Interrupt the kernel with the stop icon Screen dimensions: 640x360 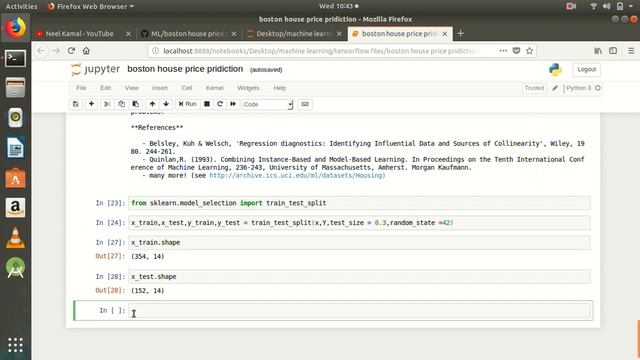pos(207,104)
